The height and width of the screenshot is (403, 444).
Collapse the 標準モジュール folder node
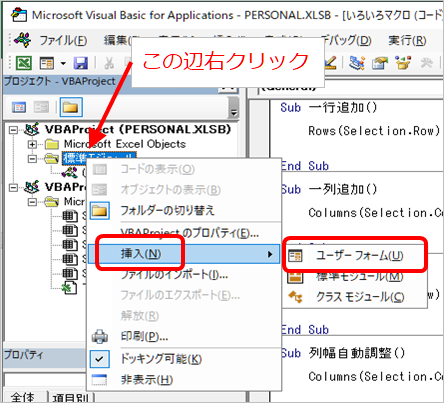coord(32,159)
